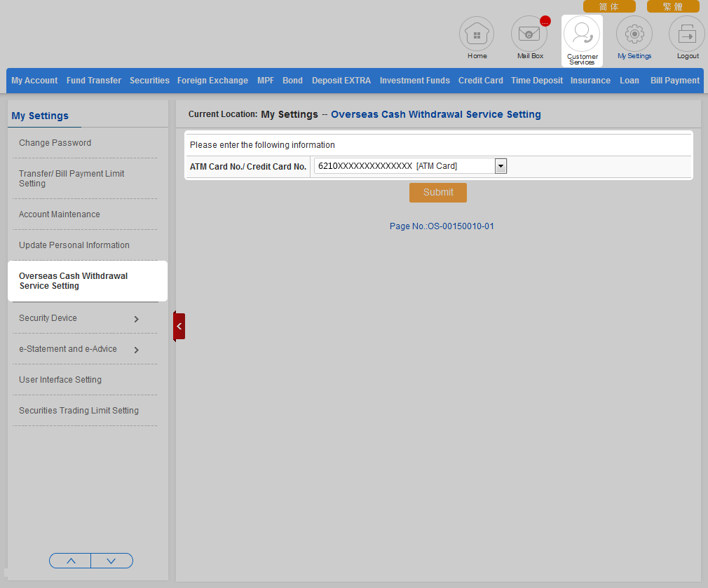Open Customer Services headset icon
The height and width of the screenshot is (588, 708).
click(582, 34)
